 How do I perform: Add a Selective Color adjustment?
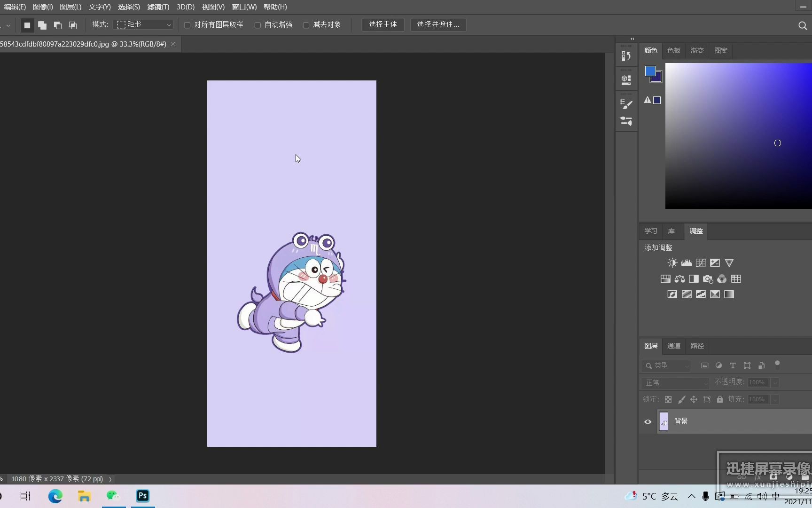click(715, 294)
